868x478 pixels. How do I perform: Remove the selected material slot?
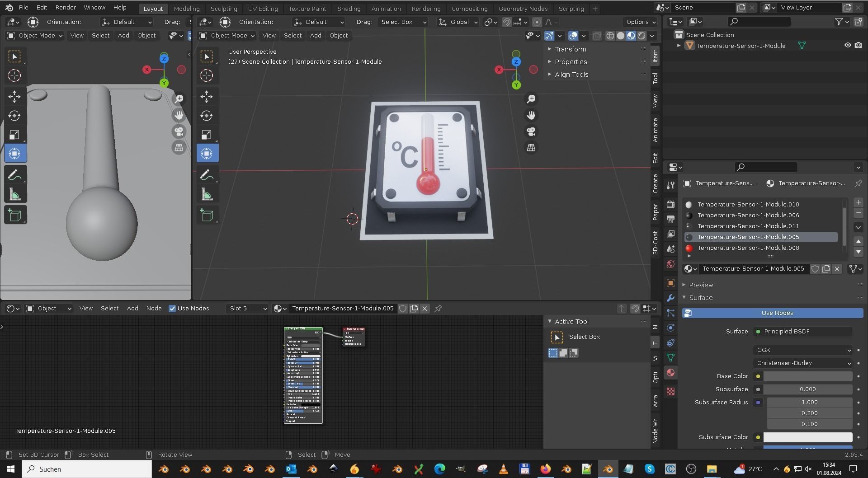(859, 213)
